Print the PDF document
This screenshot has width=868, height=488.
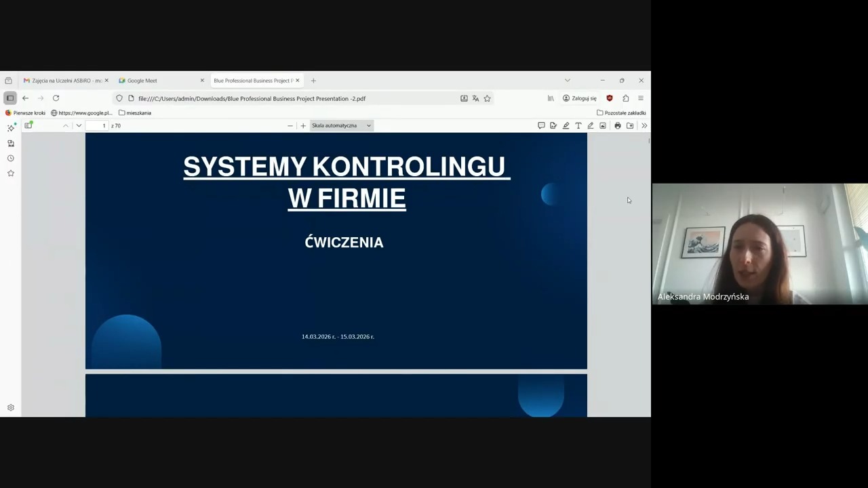point(617,125)
